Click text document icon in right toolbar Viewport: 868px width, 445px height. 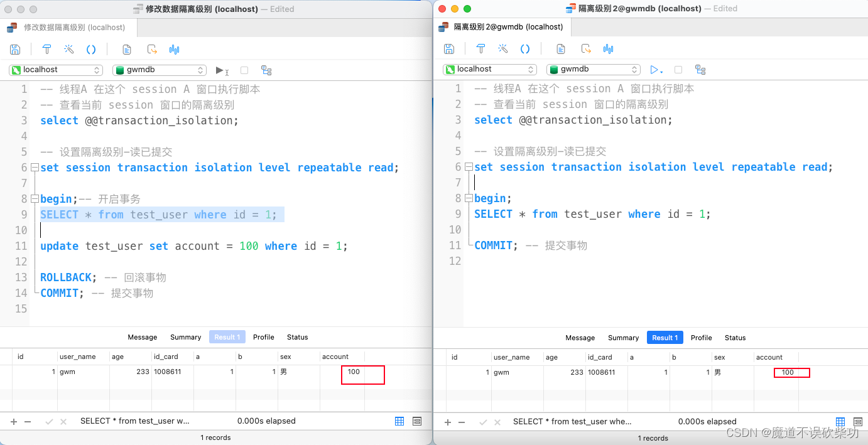click(x=561, y=49)
